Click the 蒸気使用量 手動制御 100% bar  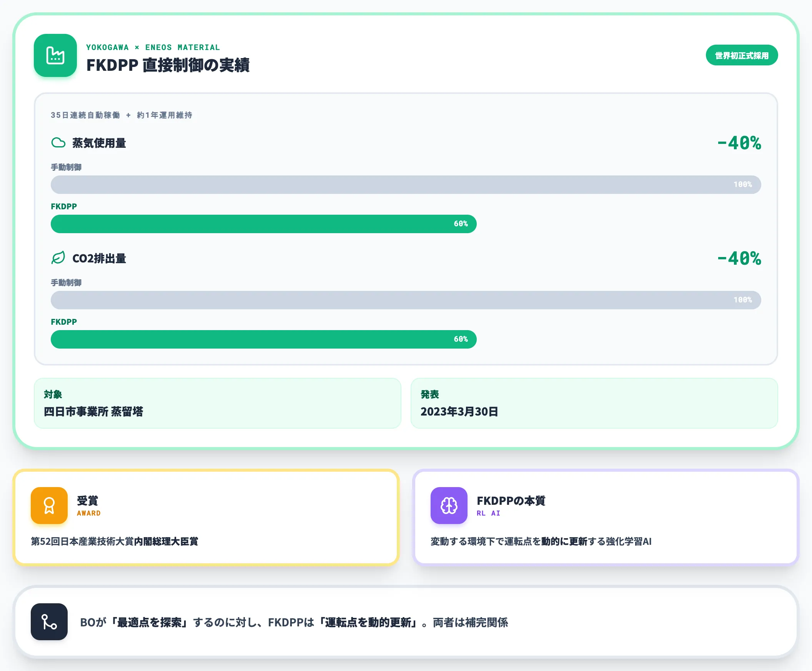pos(406,184)
